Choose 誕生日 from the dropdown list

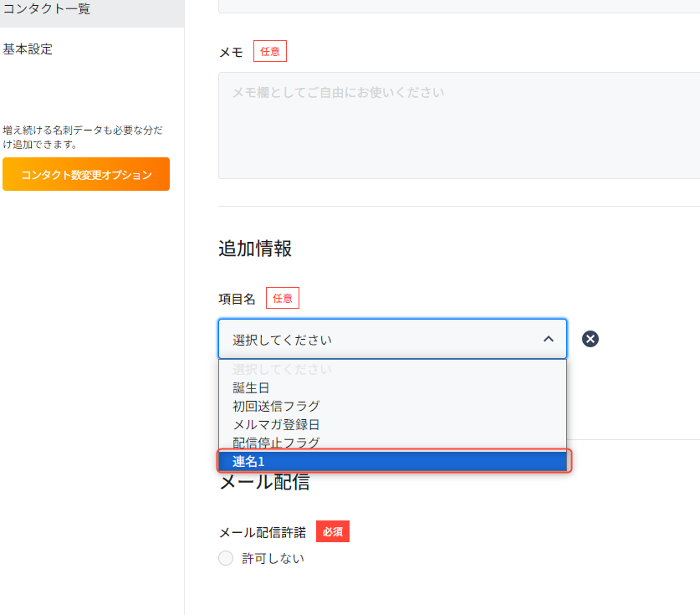tap(251, 387)
